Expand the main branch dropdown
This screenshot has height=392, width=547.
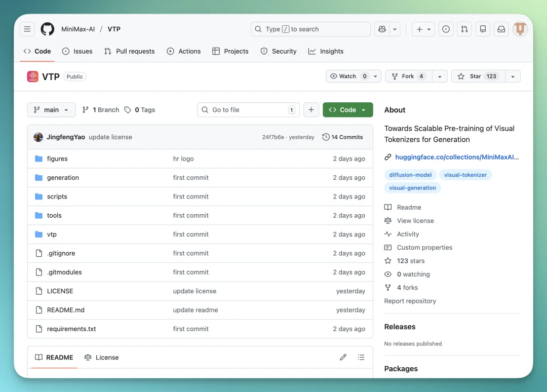tap(51, 110)
